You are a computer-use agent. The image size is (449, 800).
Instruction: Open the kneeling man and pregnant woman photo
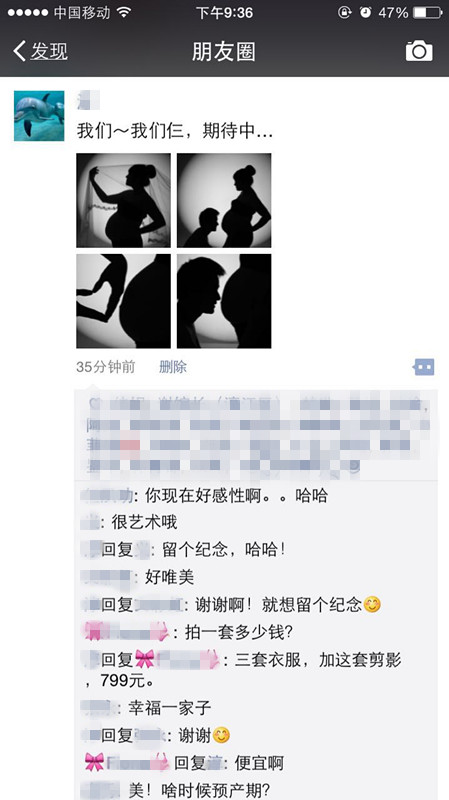224,201
